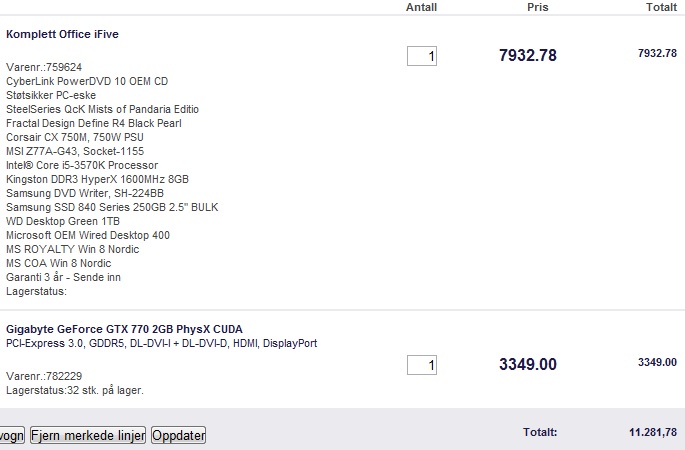This screenshot has height=450, width=685.
Task: Click the Intel Core i5-3570K Processor line
Action: click(x=82, y=165)
